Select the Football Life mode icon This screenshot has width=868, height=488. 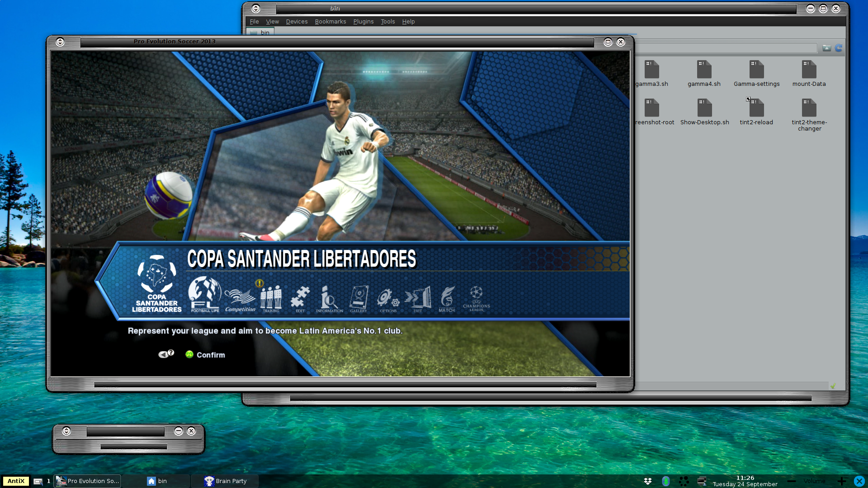[x=205, y=295]
